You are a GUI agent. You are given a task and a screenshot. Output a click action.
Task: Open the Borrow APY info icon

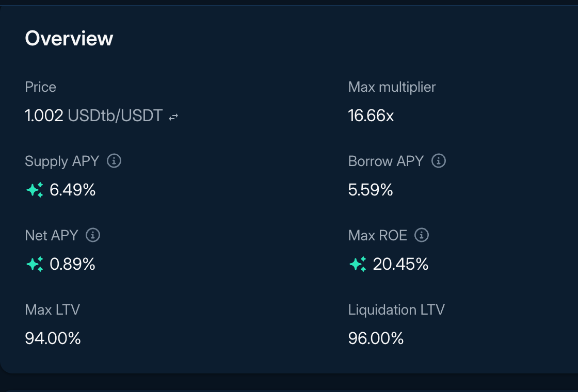(438, 161)
